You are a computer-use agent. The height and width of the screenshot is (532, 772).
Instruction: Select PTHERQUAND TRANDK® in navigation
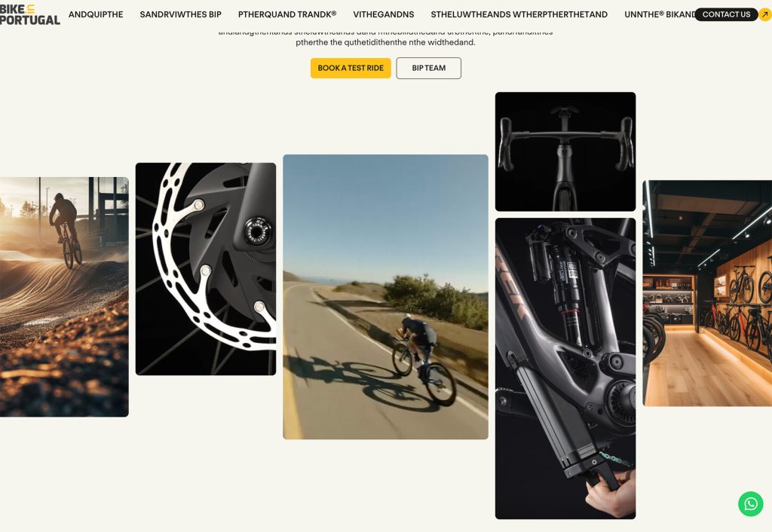[287, 14]
